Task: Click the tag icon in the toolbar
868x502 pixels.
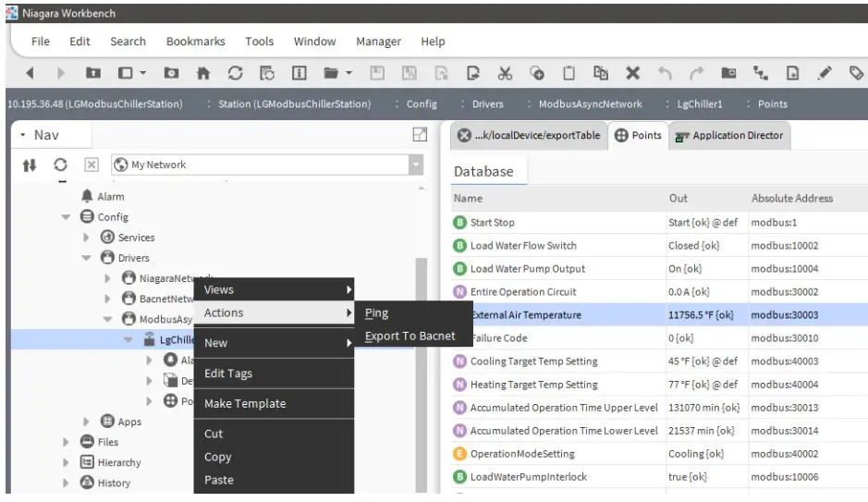Action: click(856, 73)
